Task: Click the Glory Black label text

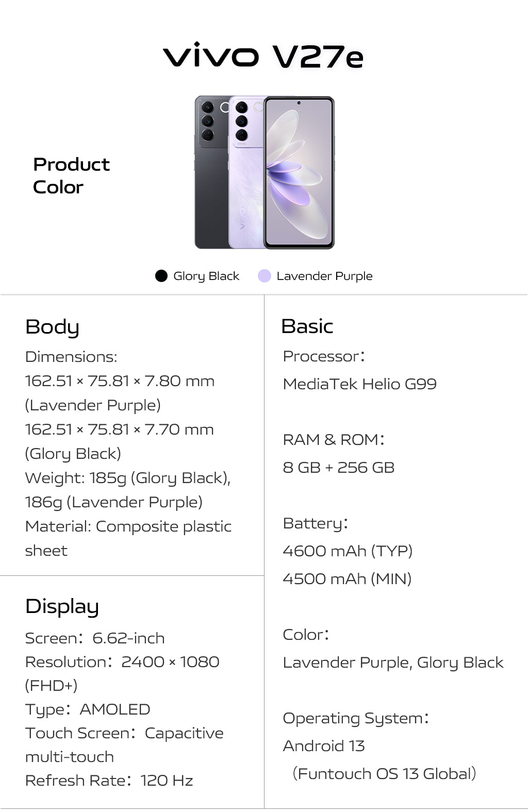Action: click(x=206, y=276)
